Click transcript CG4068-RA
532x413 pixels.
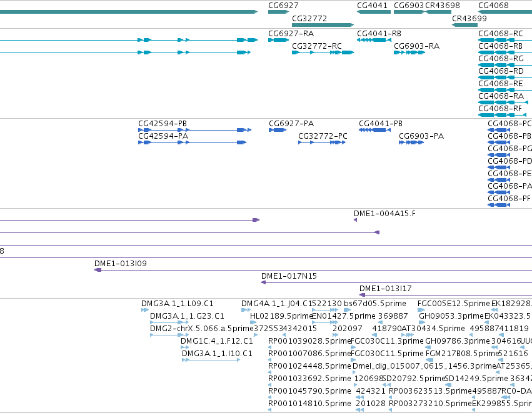click(x=501, y=96)
